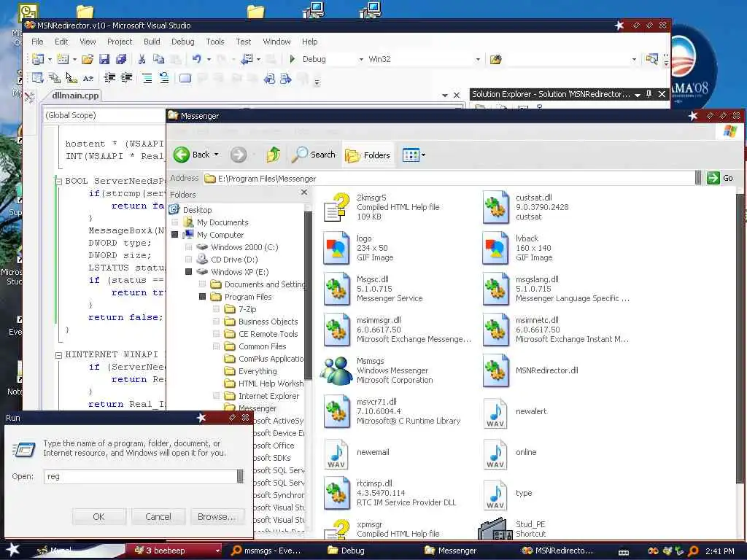Screen dimensions: 747x560
Task: Open the Debug menu in Visual Studio
Action: pyautogui.click(x=183, y=42)
